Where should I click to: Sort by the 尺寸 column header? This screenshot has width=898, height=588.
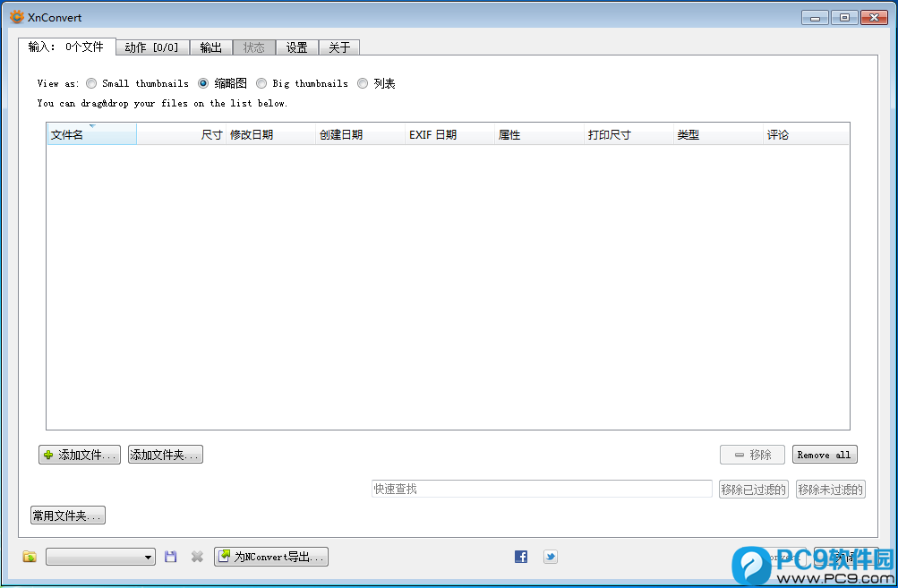[x=181, y=134]
